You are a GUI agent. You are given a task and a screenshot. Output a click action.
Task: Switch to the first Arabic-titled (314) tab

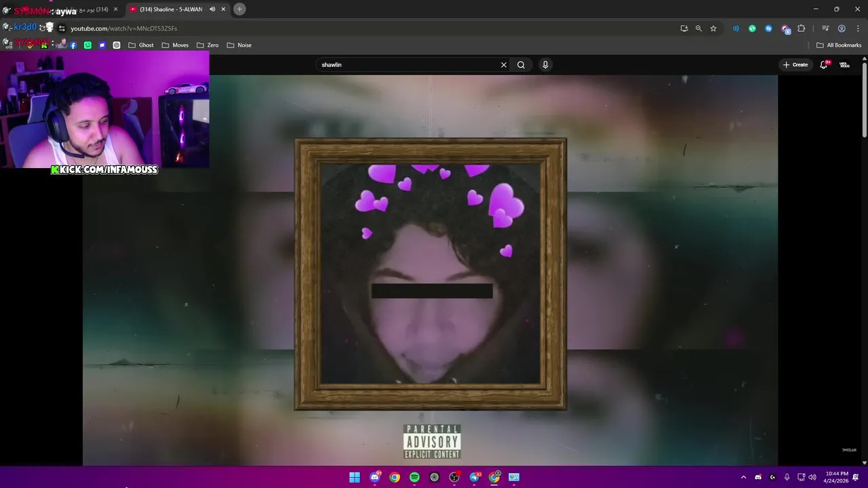68,9
